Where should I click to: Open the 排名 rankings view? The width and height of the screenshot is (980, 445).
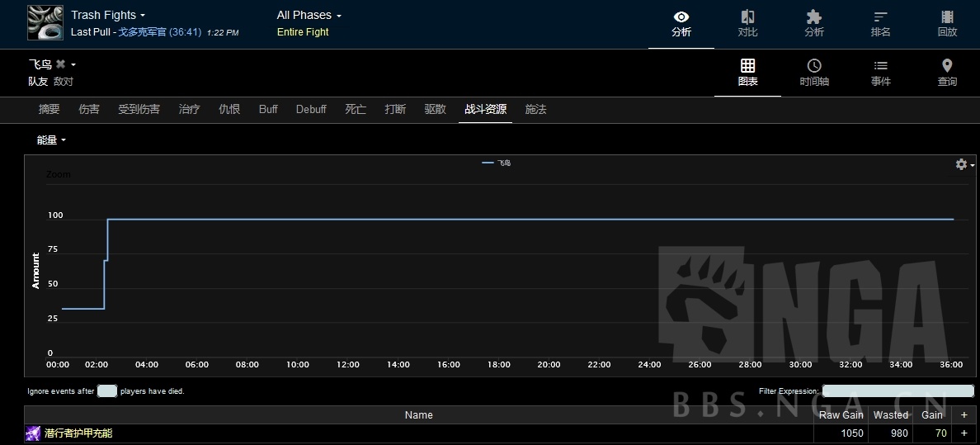coord(881,24)
